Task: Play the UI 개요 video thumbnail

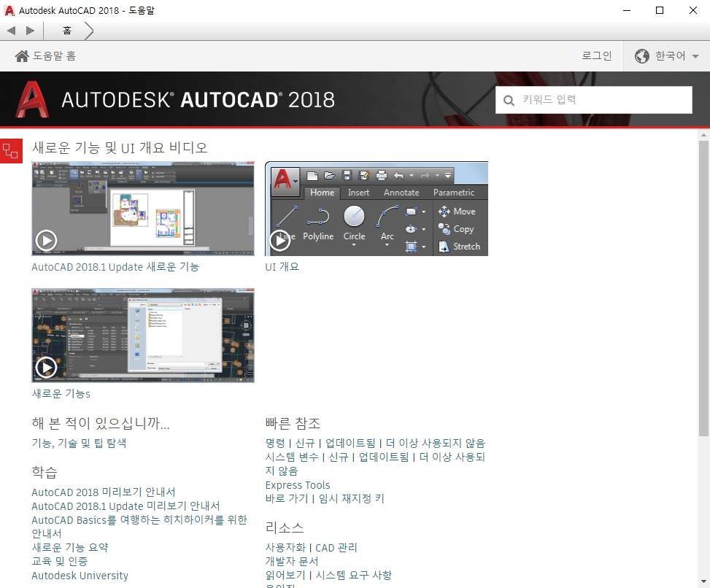Action: point(377,209)
